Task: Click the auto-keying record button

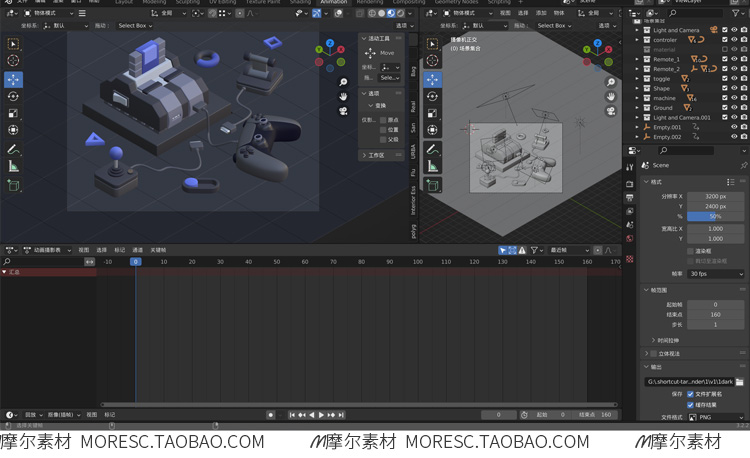Action: tap(271, 415)
